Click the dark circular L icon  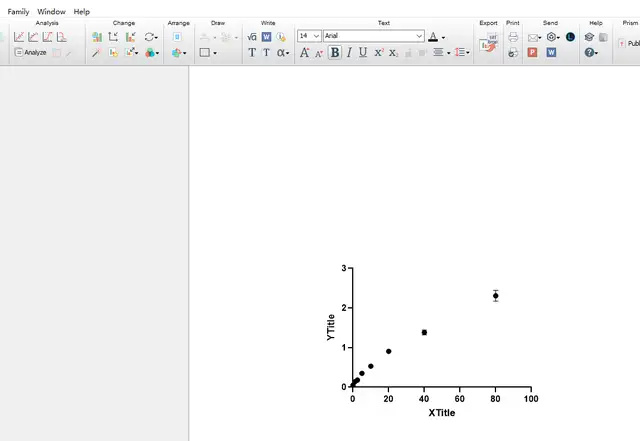(x=570, y=37)
